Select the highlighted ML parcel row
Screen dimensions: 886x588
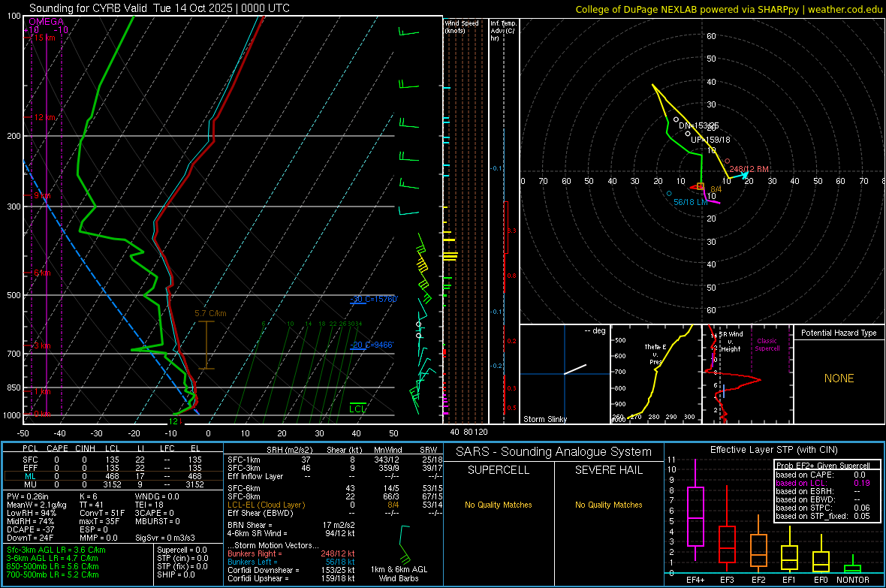point(113,476)
